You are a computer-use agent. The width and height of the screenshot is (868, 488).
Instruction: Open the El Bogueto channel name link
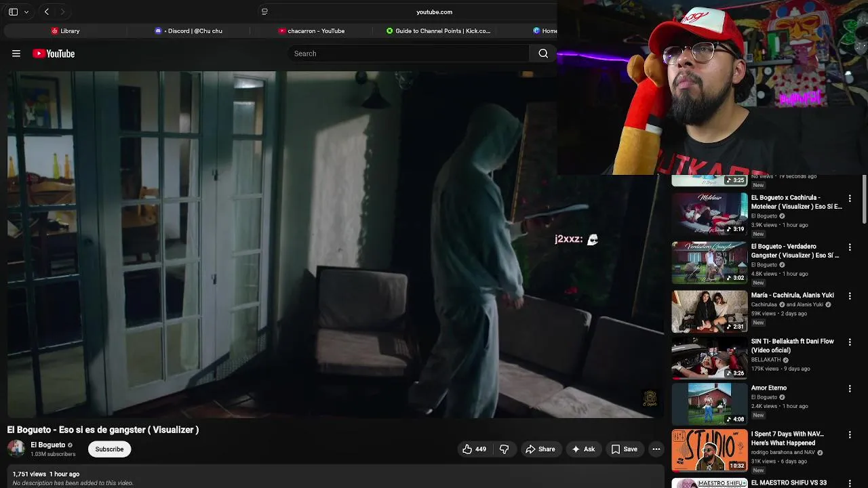pyautogui.click(x=47, y=445)
